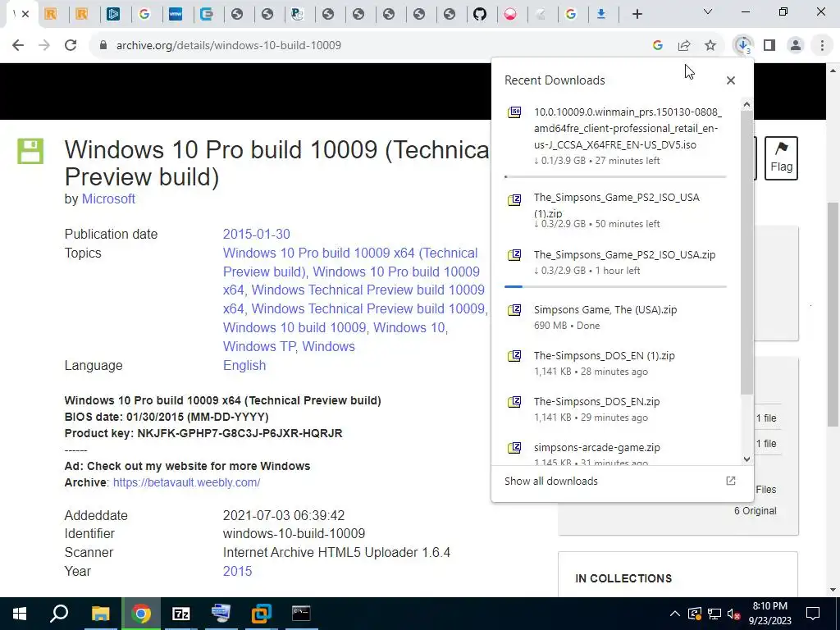Image resolution: width=840 pixels, height=630 pixels.
Task: Open Windows Start menu
Action: point(20,614)
